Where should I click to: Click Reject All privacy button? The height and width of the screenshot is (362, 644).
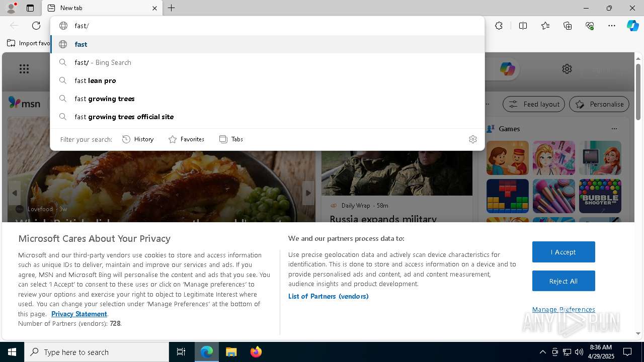tap(563, 281)
